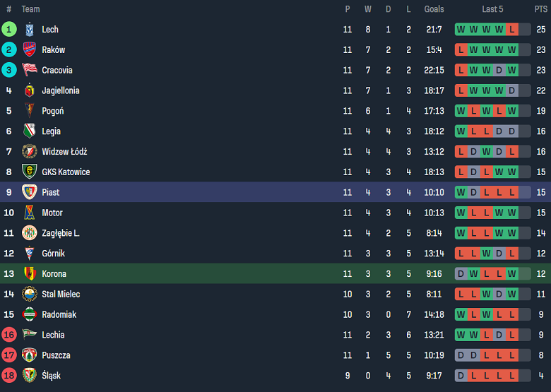This screenshot has width=551, height=392.
Task: Click the Śląsk club crest icon
Action: [29, 375]
